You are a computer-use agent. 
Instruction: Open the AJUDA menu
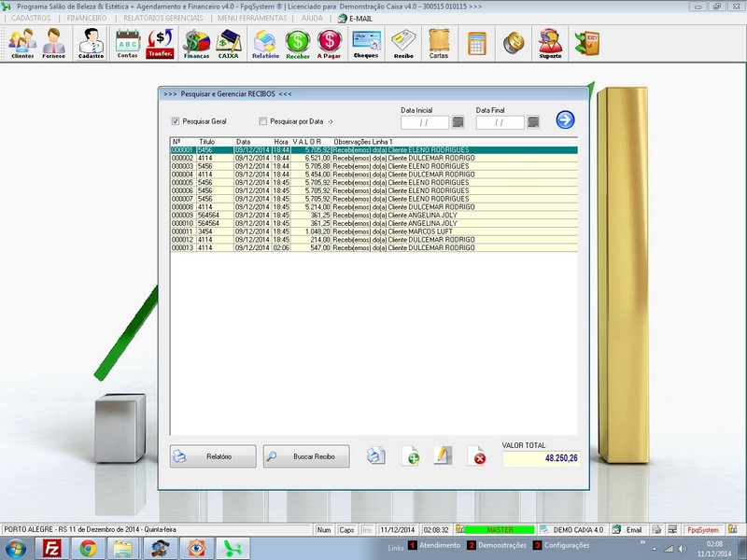(x=312, y=18)
